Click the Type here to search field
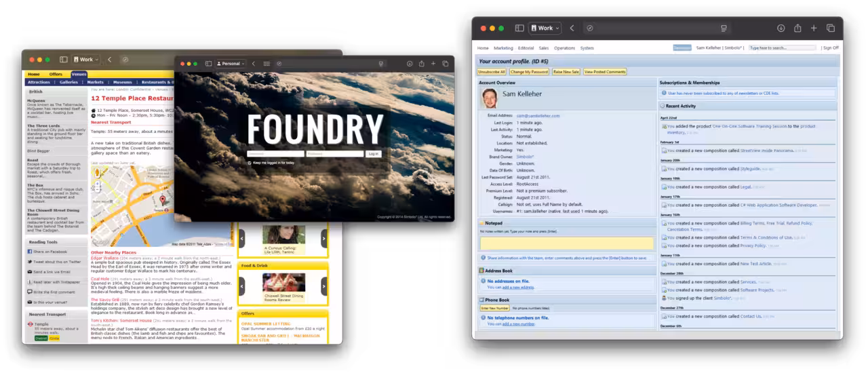 782,48
